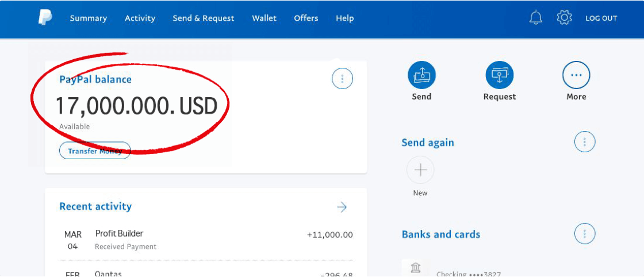Add a New send again contact
644x277 pixels.
[420, 170]
